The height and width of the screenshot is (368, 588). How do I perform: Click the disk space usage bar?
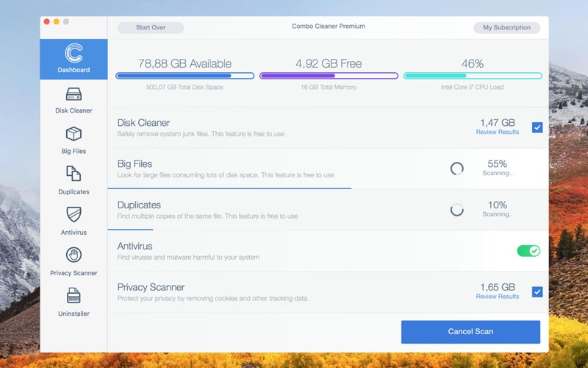click(185, 76)
